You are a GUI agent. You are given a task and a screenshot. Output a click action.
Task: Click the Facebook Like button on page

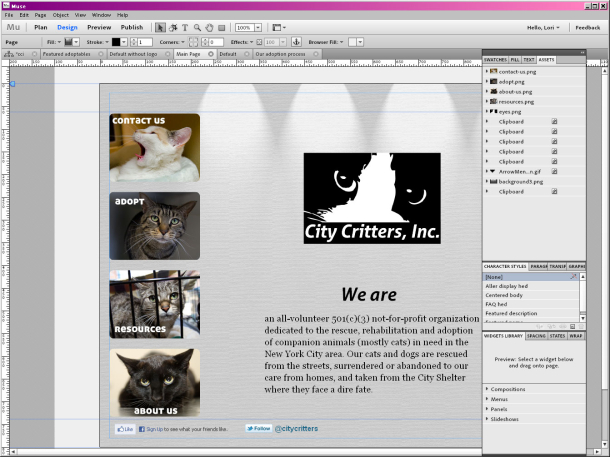click(x=125, y=429)
